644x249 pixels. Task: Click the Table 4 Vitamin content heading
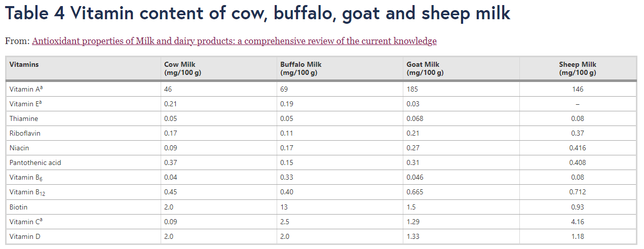tap(257, 14)
